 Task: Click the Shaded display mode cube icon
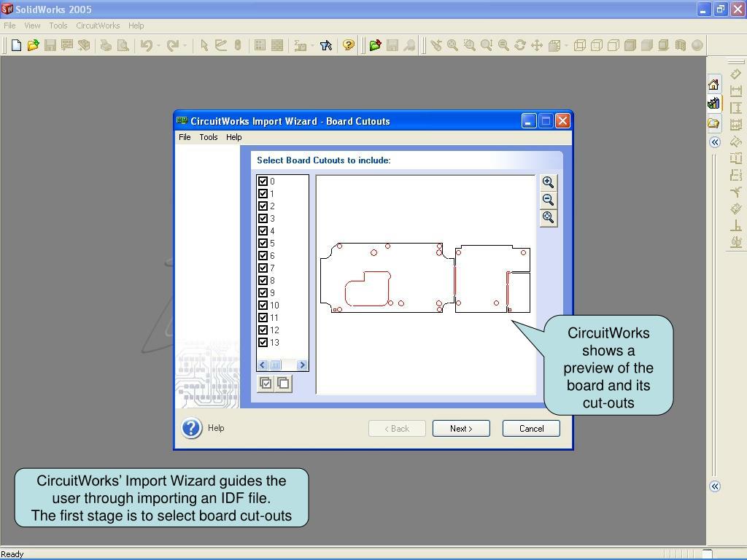646,45
